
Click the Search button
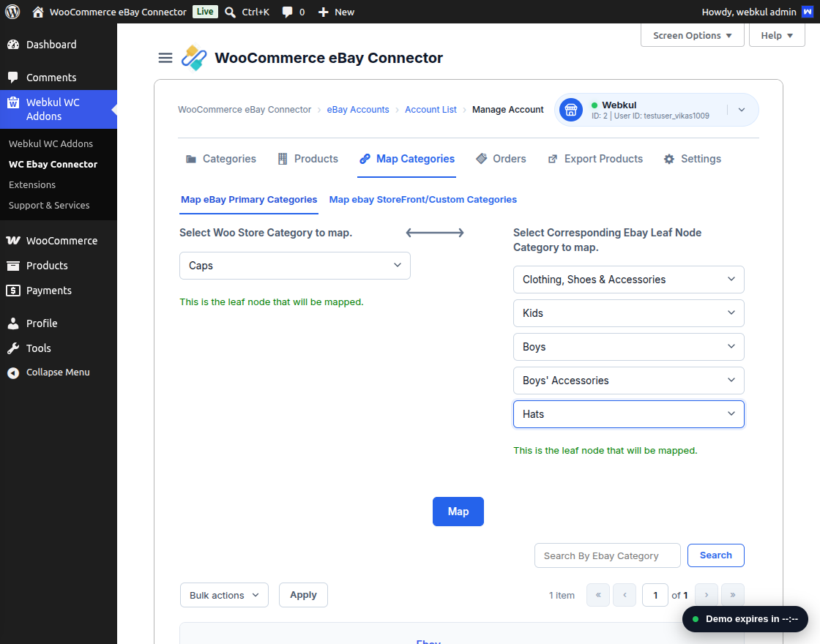tap(716, 555)
